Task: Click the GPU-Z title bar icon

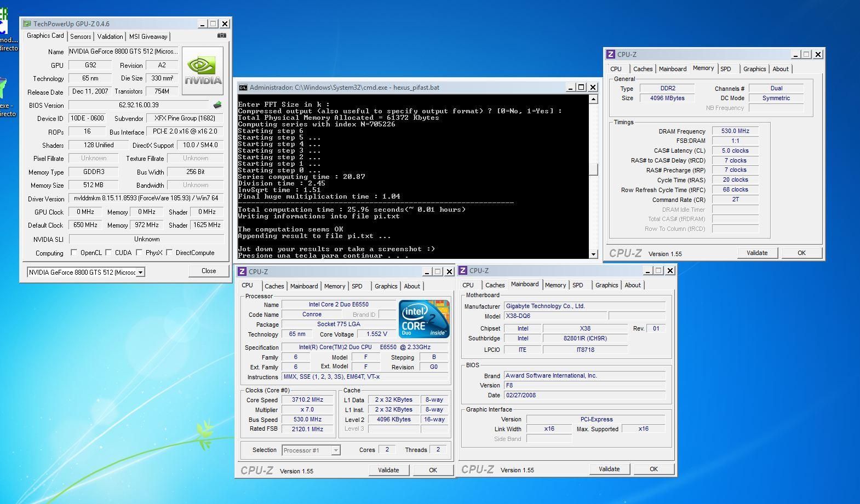Action: 27,24
